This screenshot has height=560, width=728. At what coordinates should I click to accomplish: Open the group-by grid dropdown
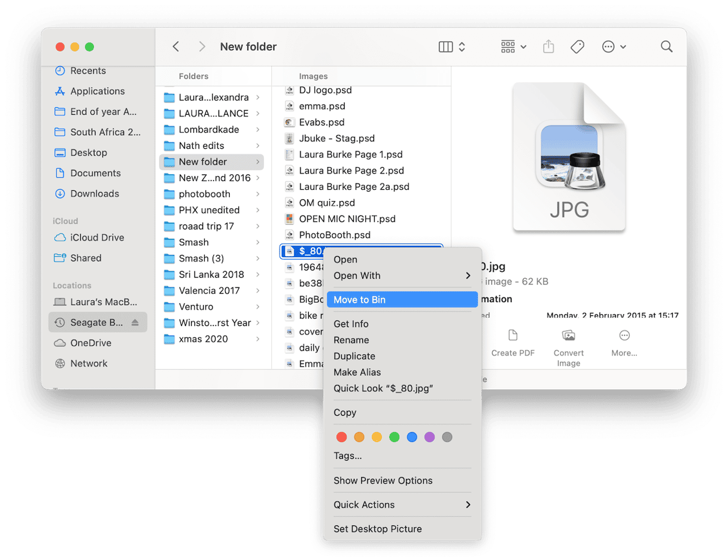514,47
